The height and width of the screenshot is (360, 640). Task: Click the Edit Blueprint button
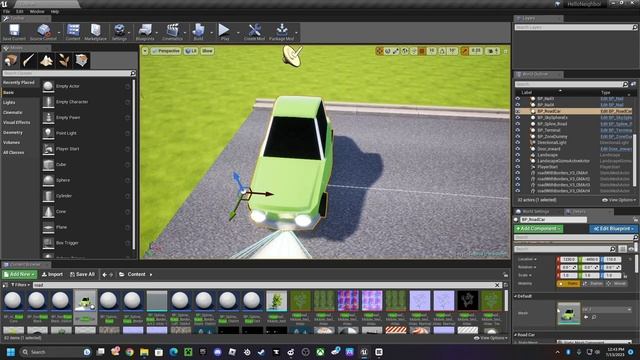pyautogui.click(x=613, y=229)
